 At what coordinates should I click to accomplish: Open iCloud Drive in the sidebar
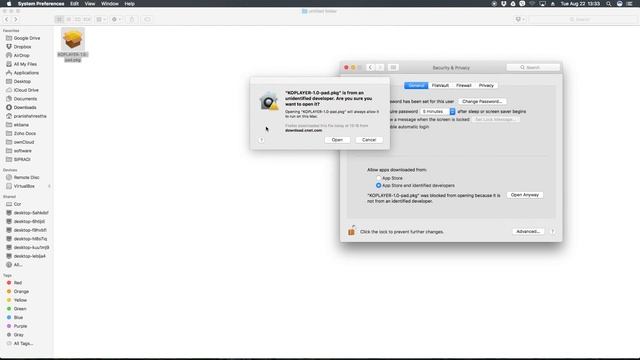27,90
